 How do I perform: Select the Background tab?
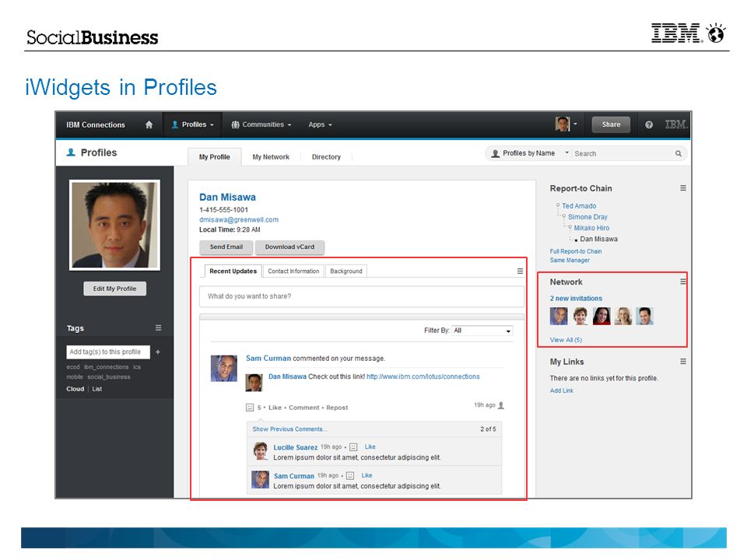346,271
